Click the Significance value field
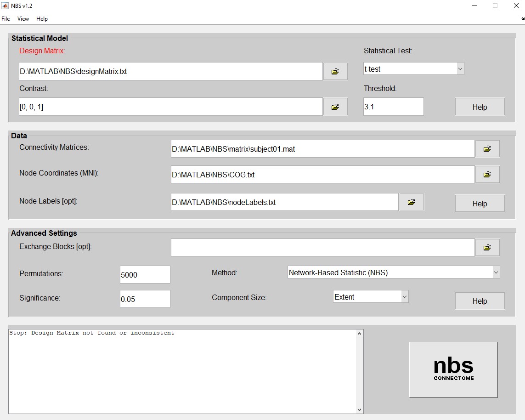This screenshot has height=420, width=525. 145,299
